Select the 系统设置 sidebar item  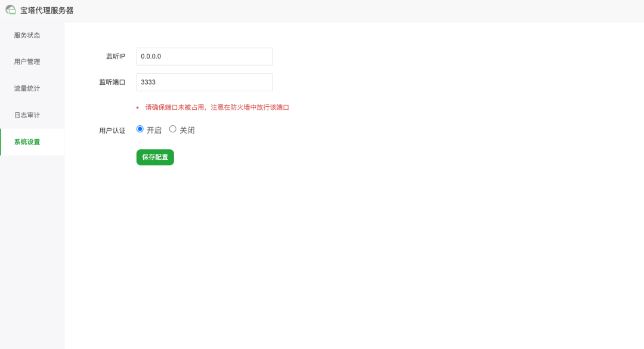[x=27, y=142]
